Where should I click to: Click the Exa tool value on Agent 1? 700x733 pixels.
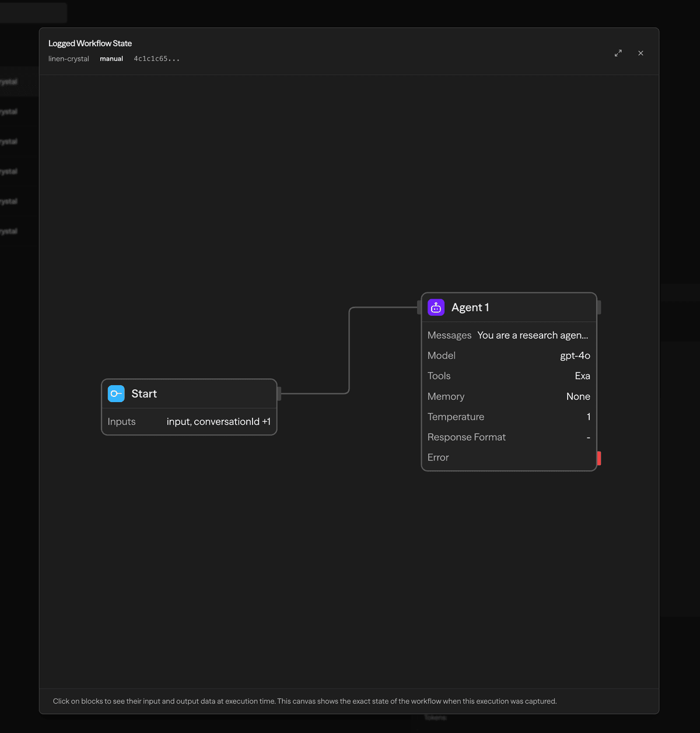(582, 376)
